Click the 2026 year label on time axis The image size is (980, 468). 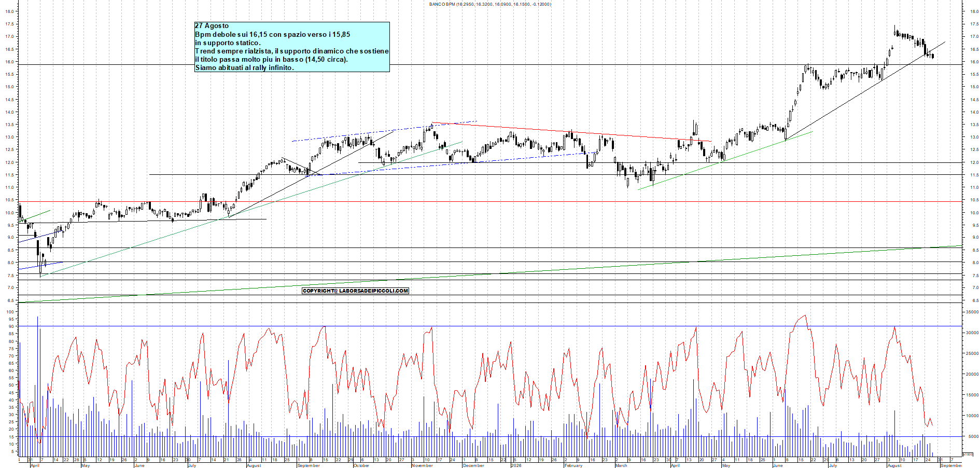point(516,465)
